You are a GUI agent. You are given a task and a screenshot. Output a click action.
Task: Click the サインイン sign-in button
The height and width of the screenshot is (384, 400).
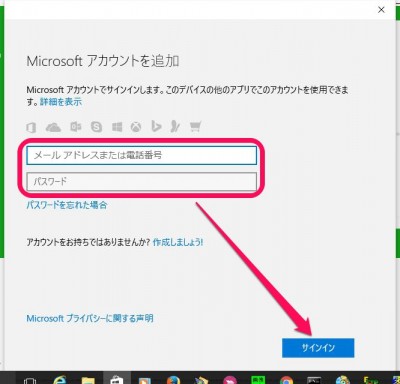coord(318,348)
